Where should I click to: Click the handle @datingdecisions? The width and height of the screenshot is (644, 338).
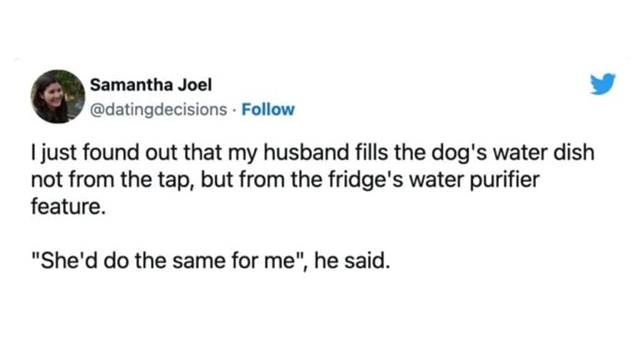click(x=157, y=109)
